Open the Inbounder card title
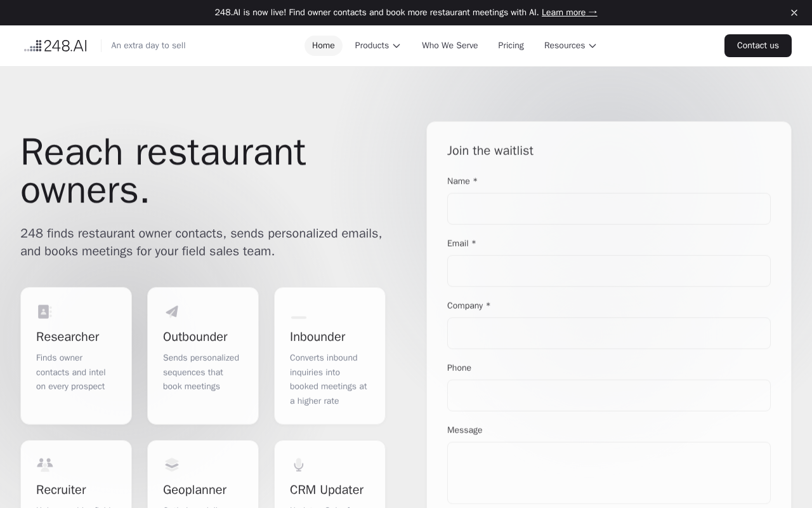812x508 pixels. click(318, 337)
